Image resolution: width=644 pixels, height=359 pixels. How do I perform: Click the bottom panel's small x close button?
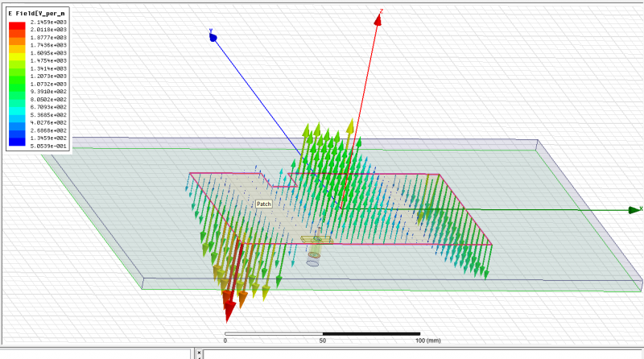tap(199, 353)
